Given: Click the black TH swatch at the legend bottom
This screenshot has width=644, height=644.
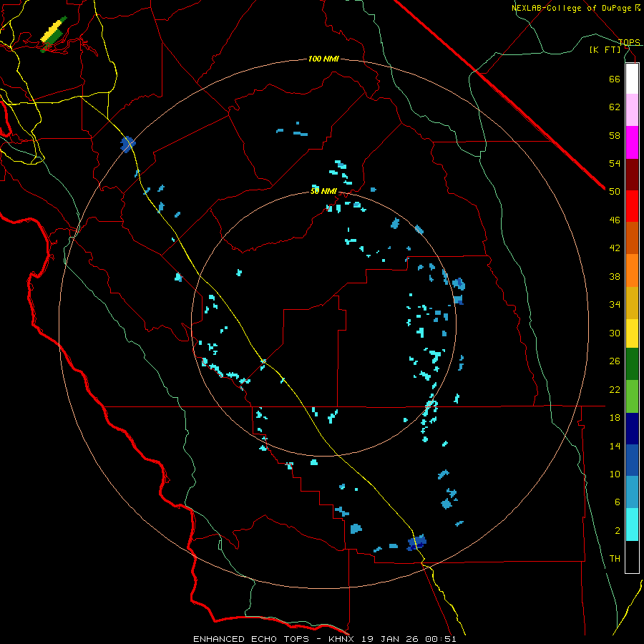Looking at the screenshot, I should coord(632,557).
